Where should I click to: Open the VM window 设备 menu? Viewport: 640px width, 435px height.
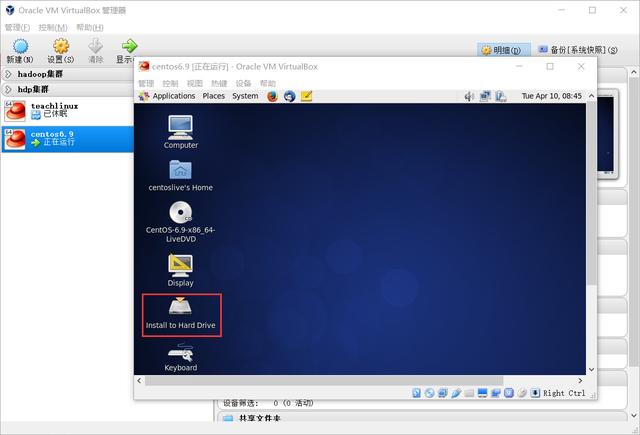click(243, 83)
